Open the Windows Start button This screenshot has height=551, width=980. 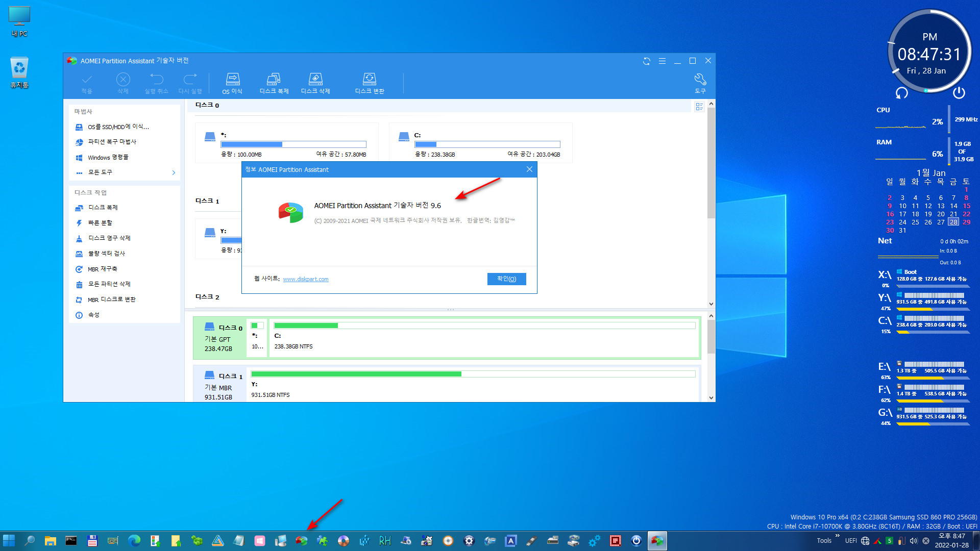(9, 541)
